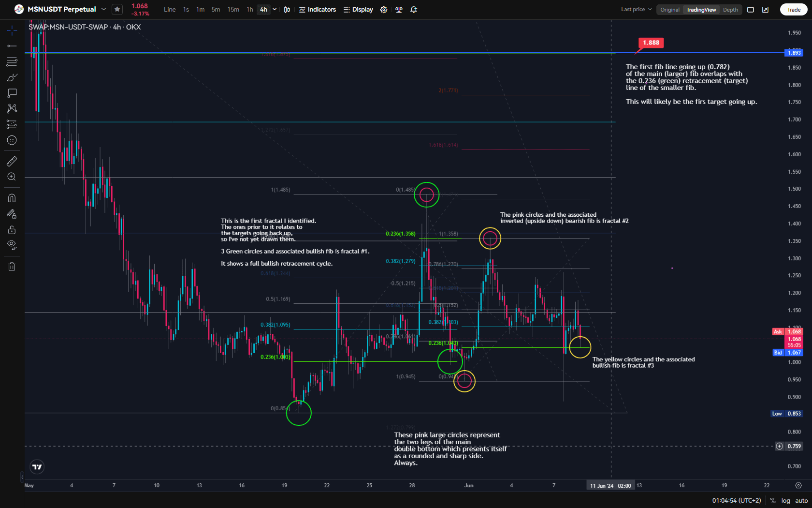Select the 1s timeframe
This screenshot has width=812, height=508.
186,9
